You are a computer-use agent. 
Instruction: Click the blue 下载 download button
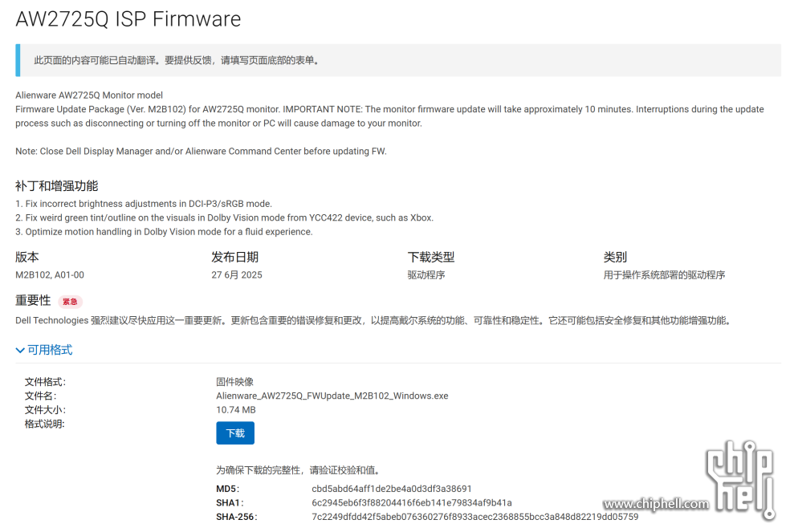(x=235, y=433)
